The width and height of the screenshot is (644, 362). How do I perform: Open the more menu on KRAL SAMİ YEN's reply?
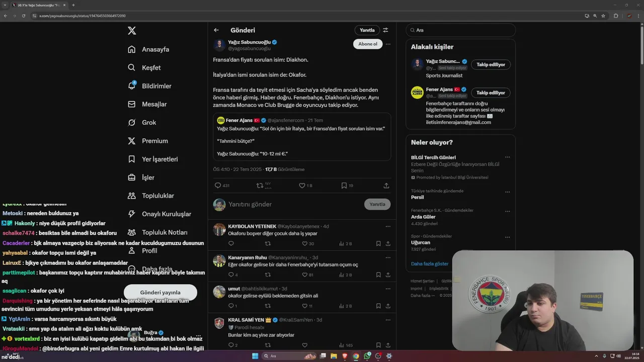[388, 320]
